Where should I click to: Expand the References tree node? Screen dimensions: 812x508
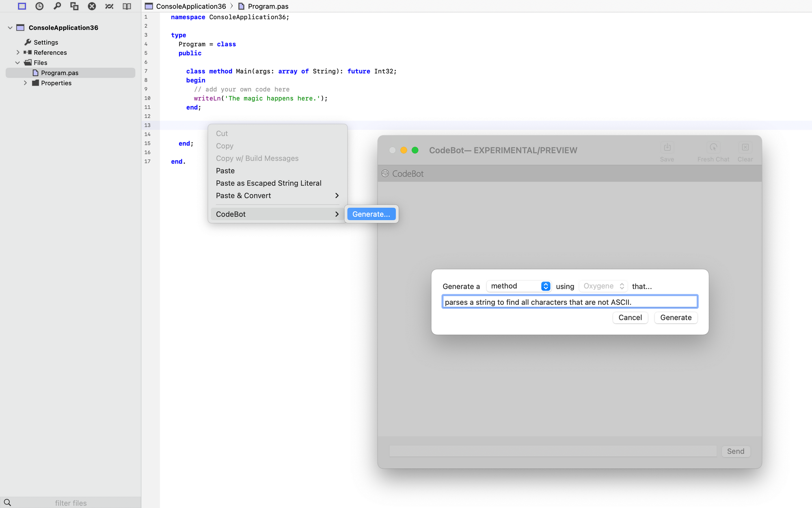pyautogui.click(x=17, y=52)
